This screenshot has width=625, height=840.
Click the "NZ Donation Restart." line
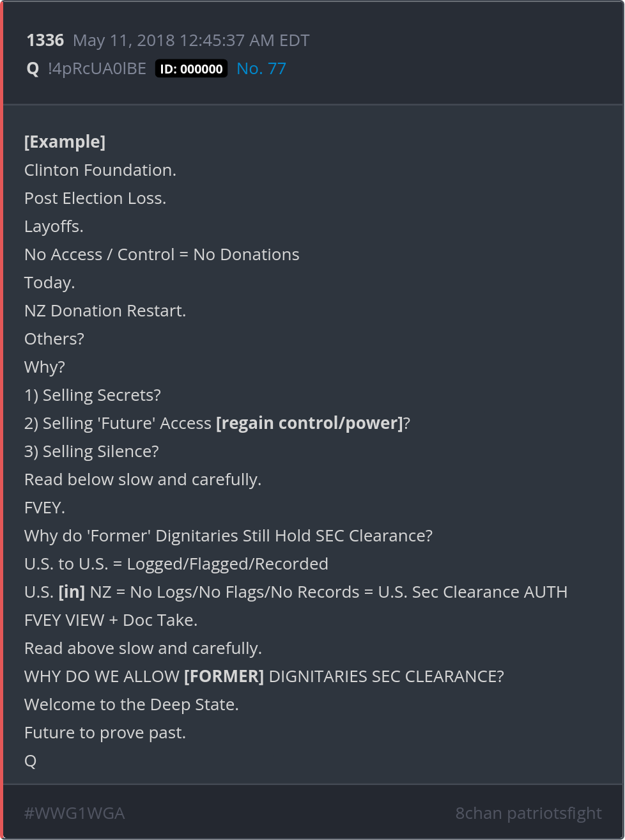click(x=105, y=311)
